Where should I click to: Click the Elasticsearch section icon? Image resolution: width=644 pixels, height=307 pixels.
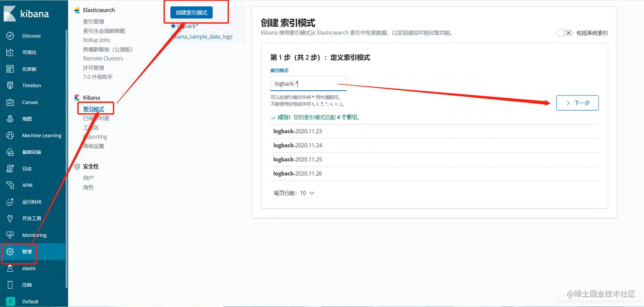click(77, 10)
